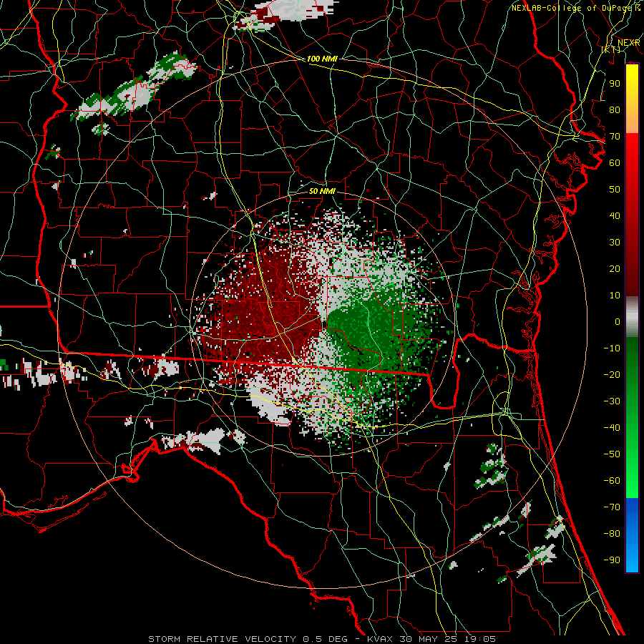
Task: Click the -40 value on the velocity scale
Action: pyautogui.click(x=612, y=428)
